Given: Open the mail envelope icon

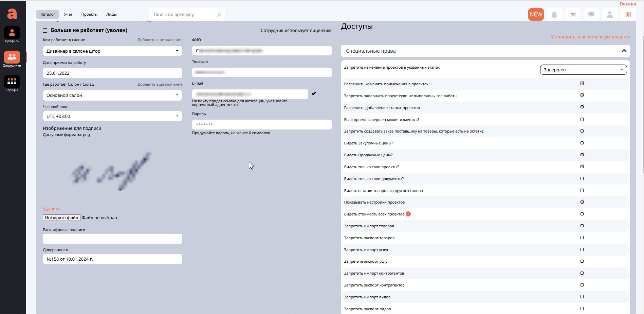Looking at the screenshot, I should coord(573,15).
